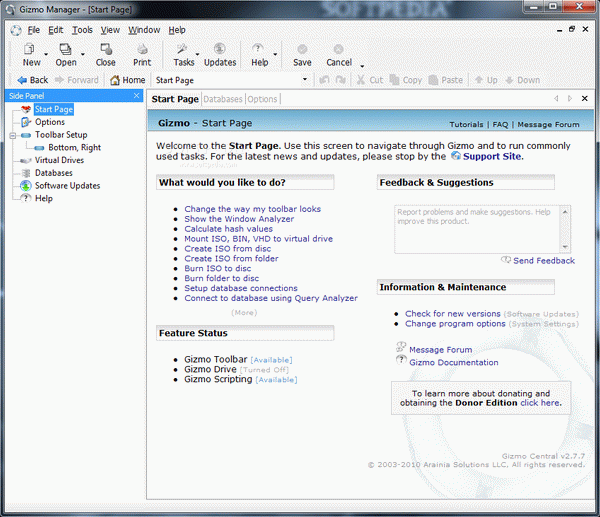Click the Up arrow toolbar icon
Screen dimensions: 600x517
pos(479,80)
